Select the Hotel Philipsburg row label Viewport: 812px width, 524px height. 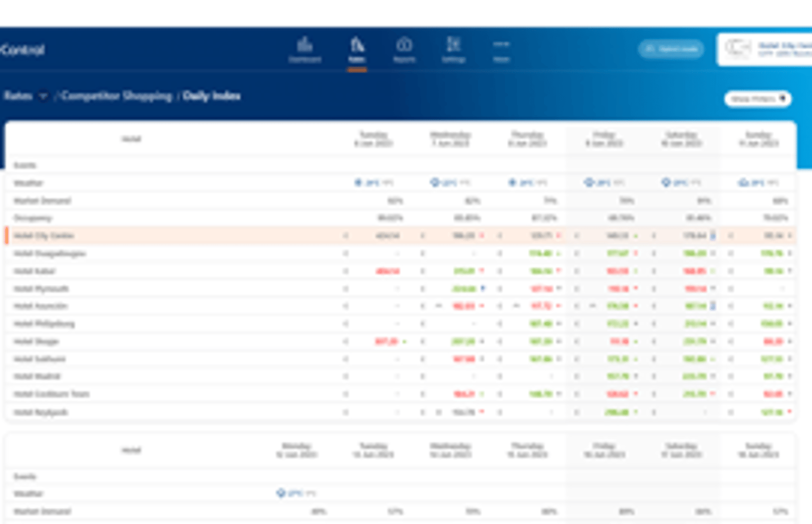coord(44,323)
